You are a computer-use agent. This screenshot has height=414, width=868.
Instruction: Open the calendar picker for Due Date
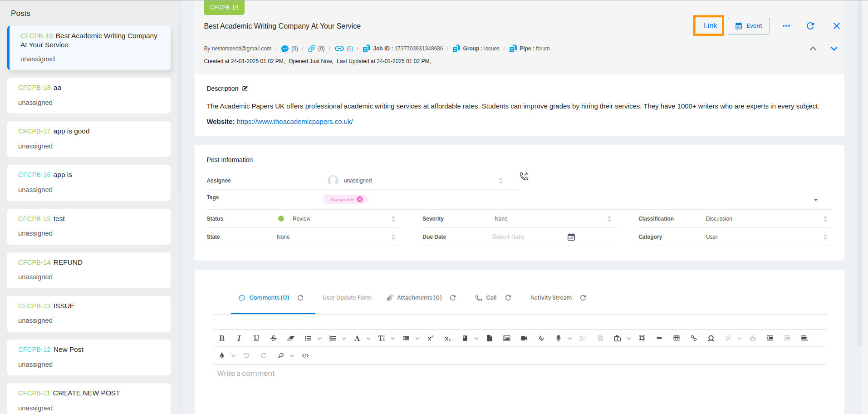[x=571, y=237]
